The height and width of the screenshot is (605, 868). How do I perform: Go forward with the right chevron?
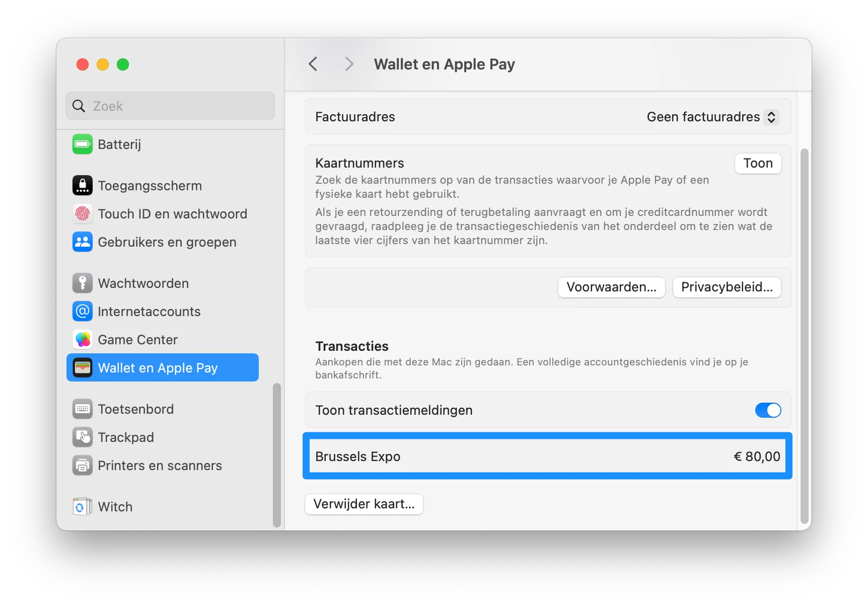point(349,64)
